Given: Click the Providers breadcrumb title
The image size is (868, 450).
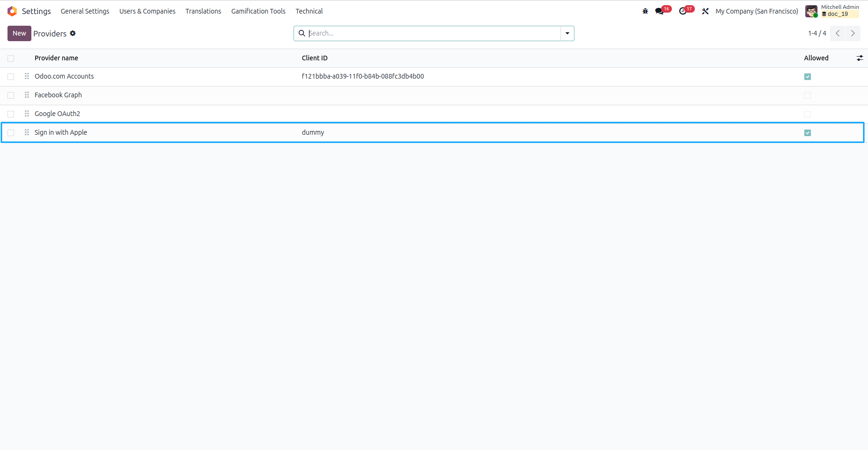Looking at the screenshot, I should (50, 34).
